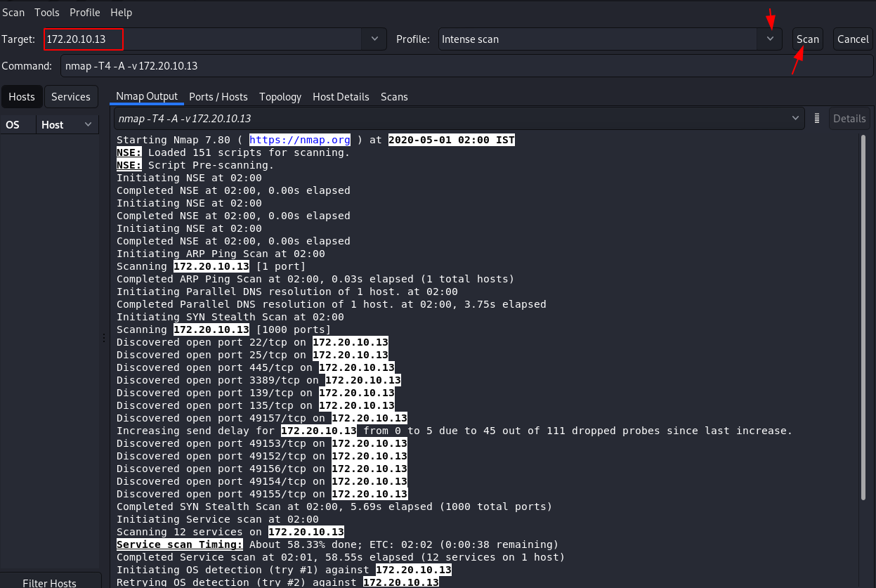This screenshot has width=876, height=588.
Task: Open the Host Details tab
Action: click(341, 97)
